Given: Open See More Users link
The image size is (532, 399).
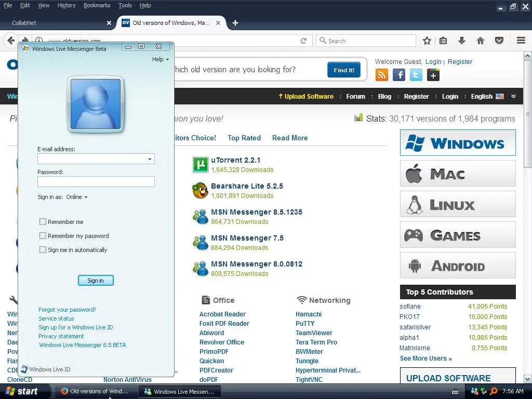Looking at the screenshot, I should point(426,358).
